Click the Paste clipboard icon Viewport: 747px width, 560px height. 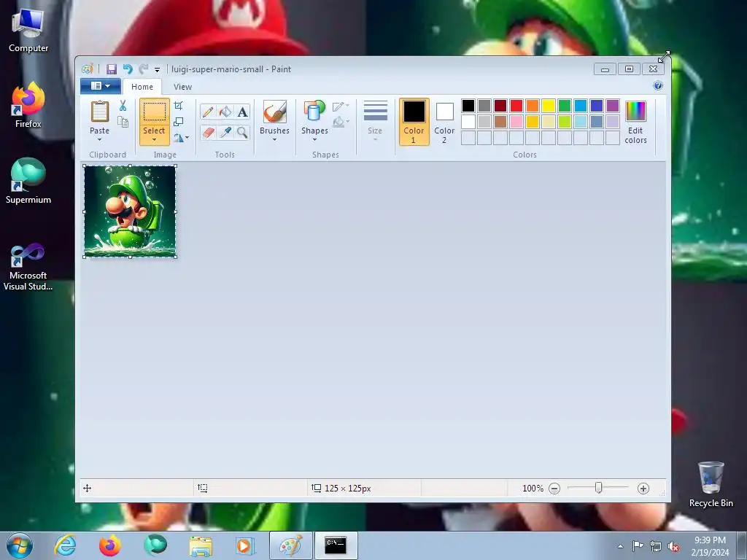pyautogui.click(x=99, y=112)
